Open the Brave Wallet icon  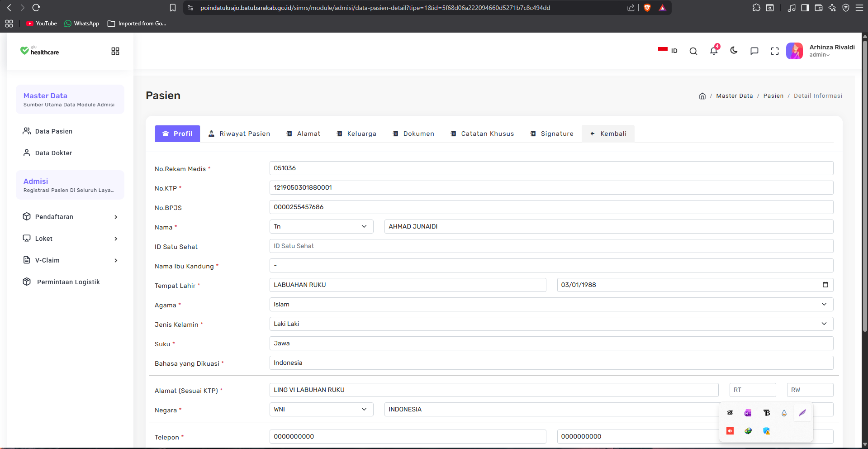pyautogui.click(x=819, y=8)
